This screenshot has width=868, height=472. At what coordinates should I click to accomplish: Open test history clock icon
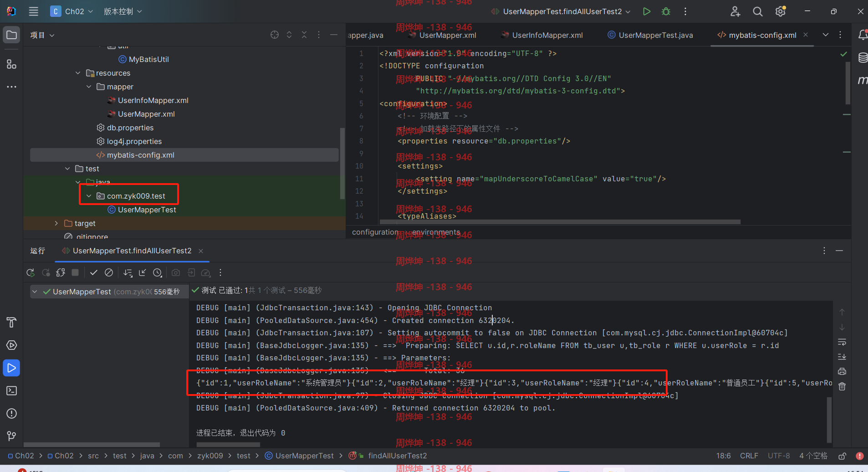158,272
